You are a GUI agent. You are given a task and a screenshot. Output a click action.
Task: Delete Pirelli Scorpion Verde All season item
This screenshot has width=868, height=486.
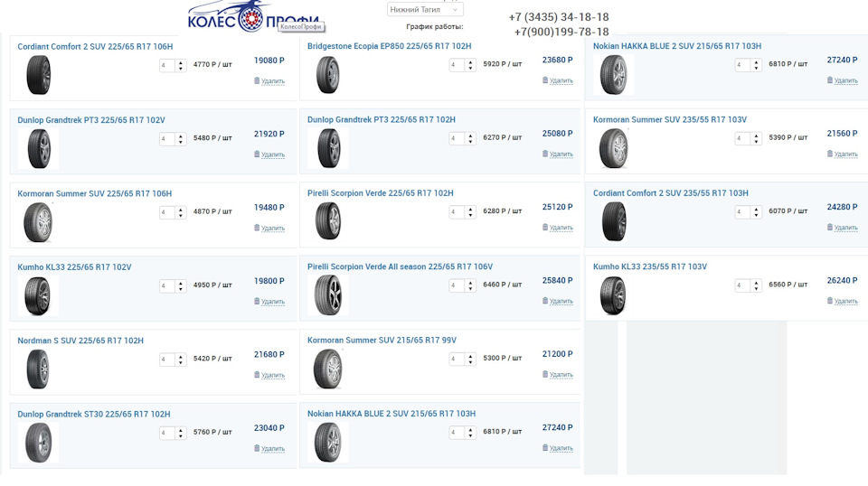(558, 301)
